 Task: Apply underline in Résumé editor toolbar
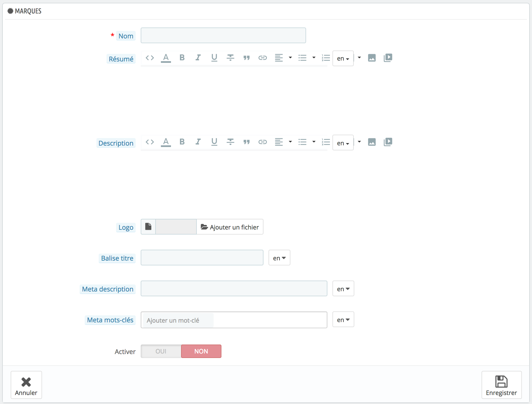[214, 58]
